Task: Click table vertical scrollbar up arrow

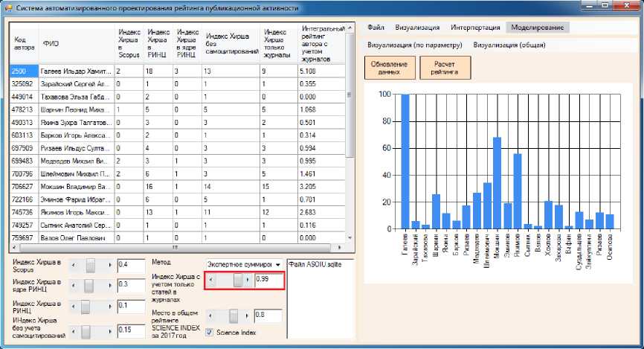Action: pyautogui.click(x=350, y=28)
